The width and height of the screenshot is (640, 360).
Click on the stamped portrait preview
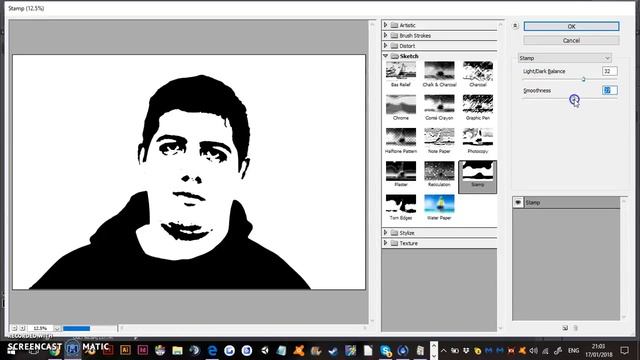pyautogui.click(x=189, y=172)
